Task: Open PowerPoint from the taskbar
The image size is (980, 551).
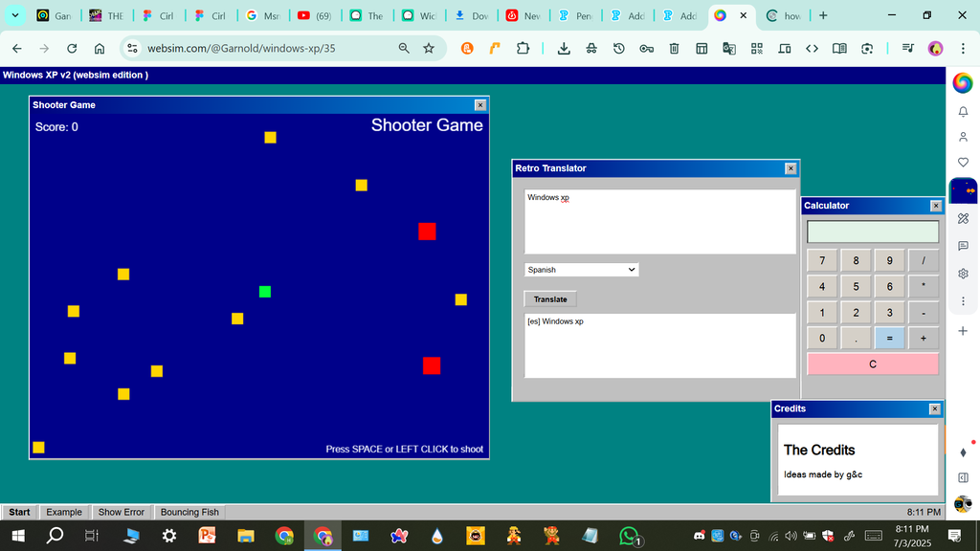Action: [x=207, y=536]
